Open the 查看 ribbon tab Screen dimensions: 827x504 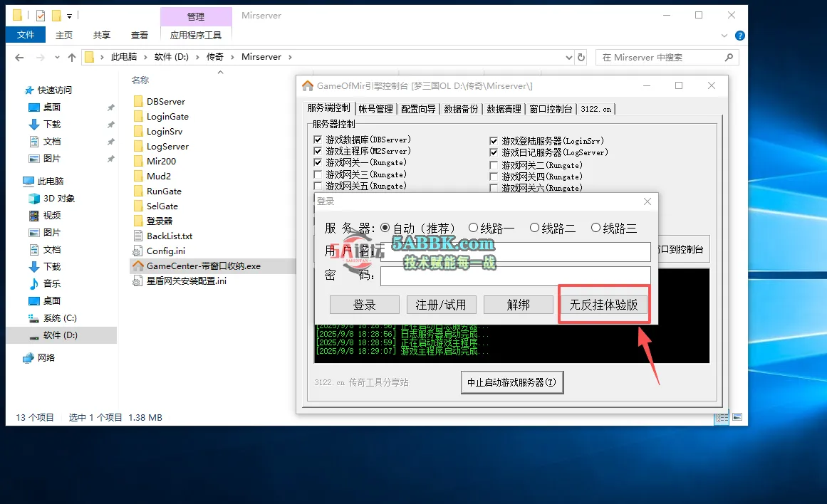(x=140, y=35)
